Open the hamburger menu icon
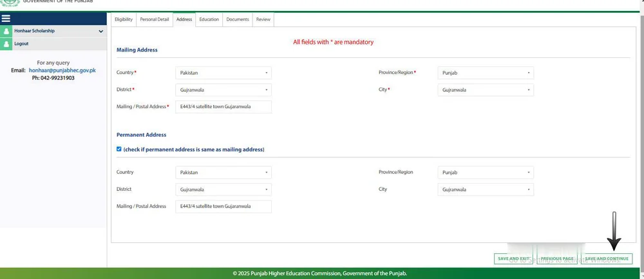This screenshot has height=279, width=644. pos(6,19)
